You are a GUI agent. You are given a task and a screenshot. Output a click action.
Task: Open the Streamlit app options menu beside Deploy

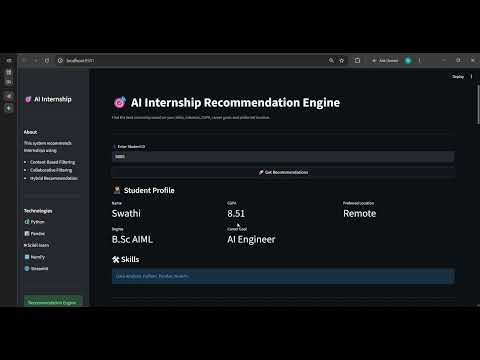[471, 77]
